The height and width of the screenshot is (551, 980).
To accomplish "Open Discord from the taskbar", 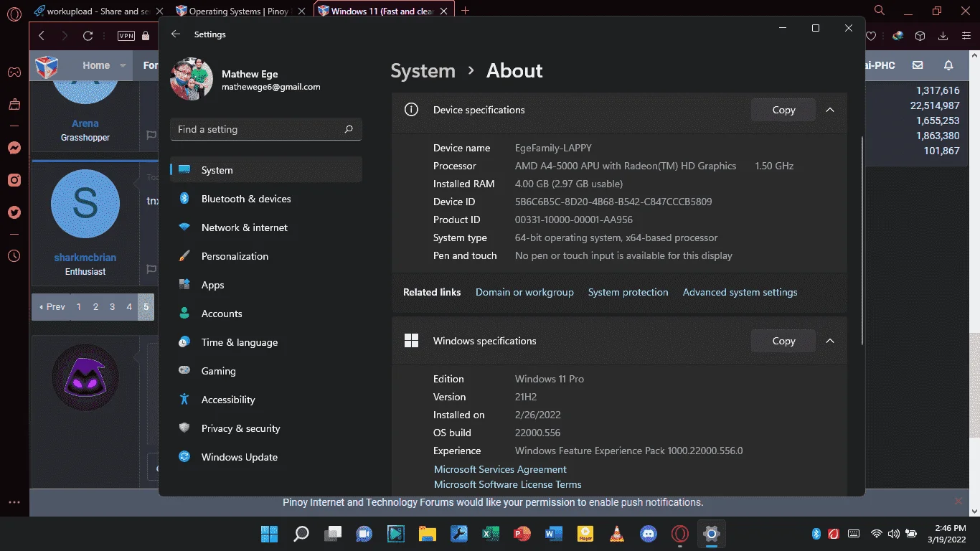I will [649, 534].
